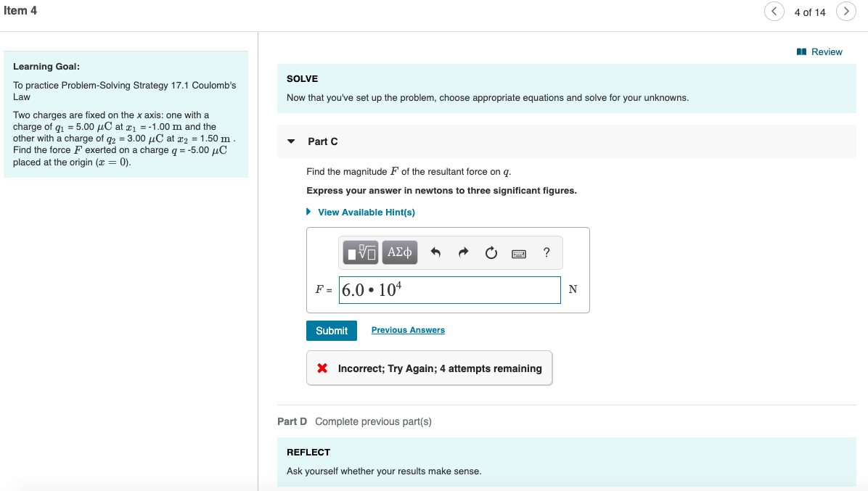Go to the previous item
Screen dimensions: 868x491
[774, 11]
